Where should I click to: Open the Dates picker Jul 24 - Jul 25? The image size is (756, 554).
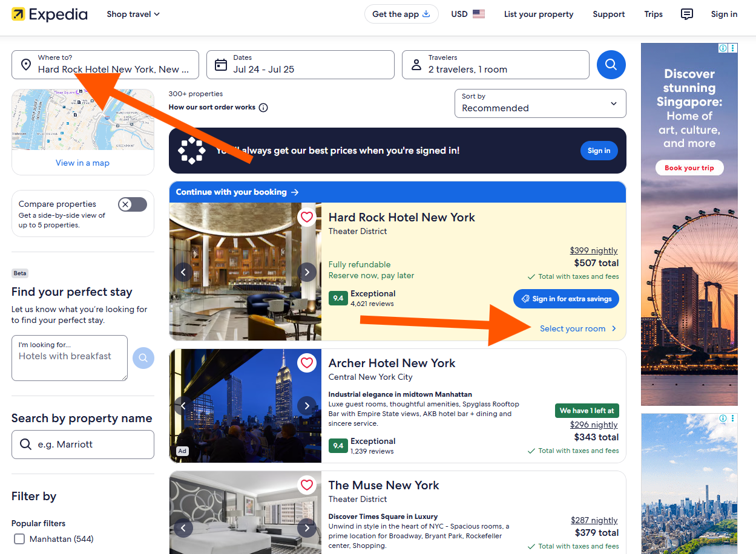click(300, 65)
